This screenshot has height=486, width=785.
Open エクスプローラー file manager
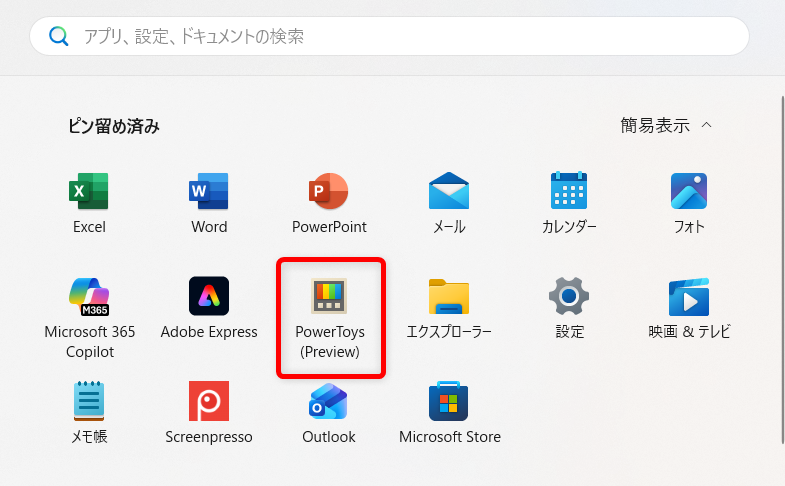[449, 308]
